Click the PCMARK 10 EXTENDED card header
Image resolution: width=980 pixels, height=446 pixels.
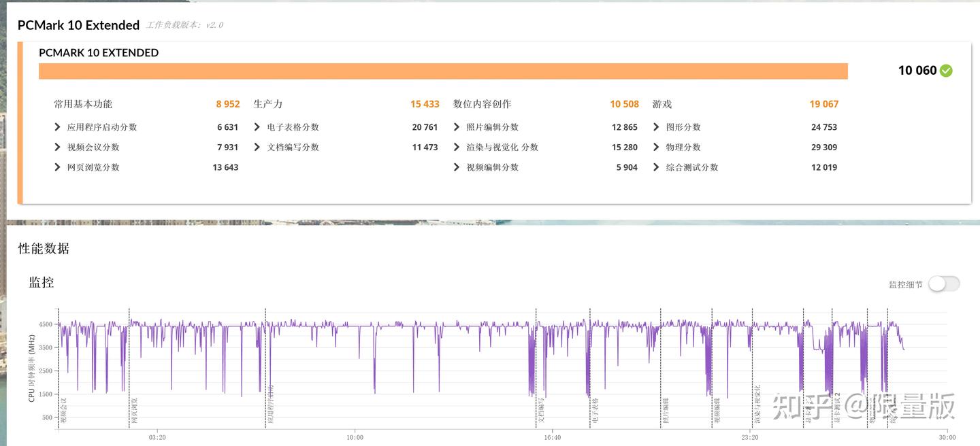(99, 52)
